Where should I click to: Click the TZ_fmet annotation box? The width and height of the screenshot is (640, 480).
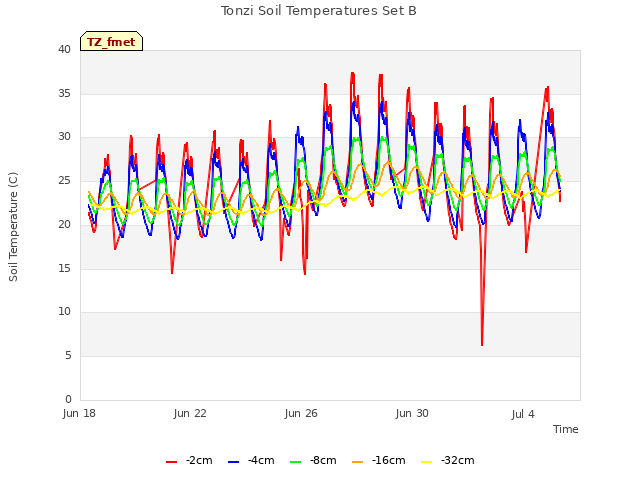click(111, 41)
